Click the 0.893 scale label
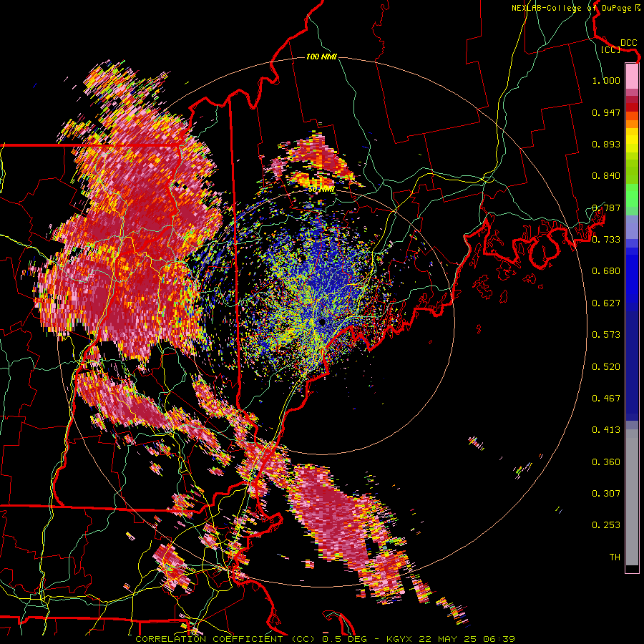 pos(606,144)
